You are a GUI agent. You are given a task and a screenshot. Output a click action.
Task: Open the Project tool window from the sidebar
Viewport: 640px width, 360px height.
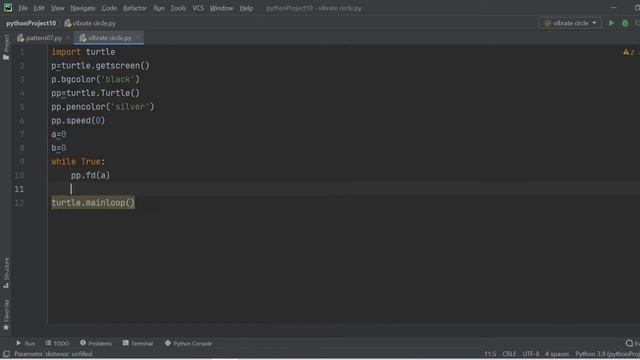point(6,47)
